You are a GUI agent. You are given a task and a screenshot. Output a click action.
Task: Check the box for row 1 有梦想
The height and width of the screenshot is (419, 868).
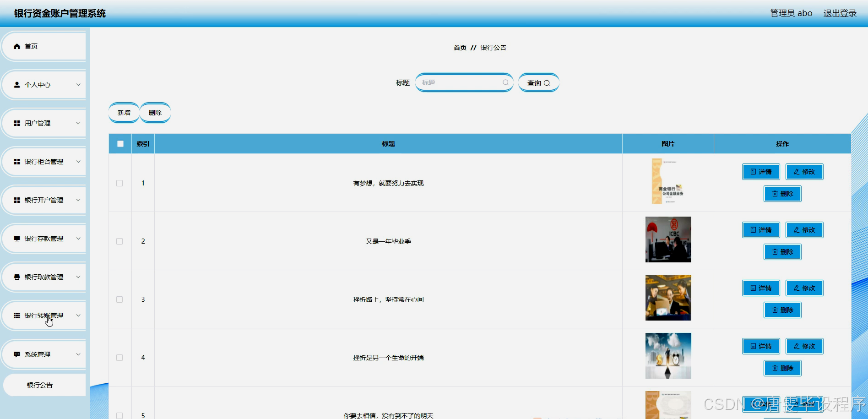tap(119, 183)
